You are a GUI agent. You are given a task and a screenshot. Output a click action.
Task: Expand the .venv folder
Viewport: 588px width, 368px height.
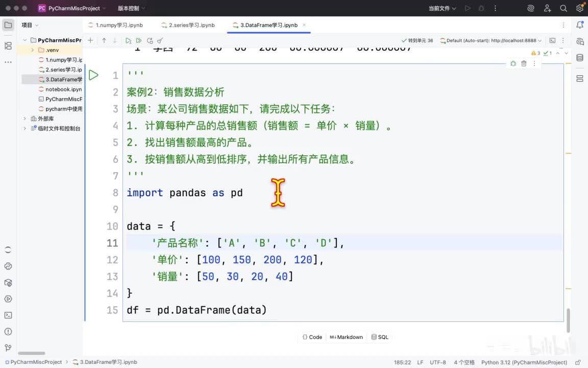tap(33, 50)
